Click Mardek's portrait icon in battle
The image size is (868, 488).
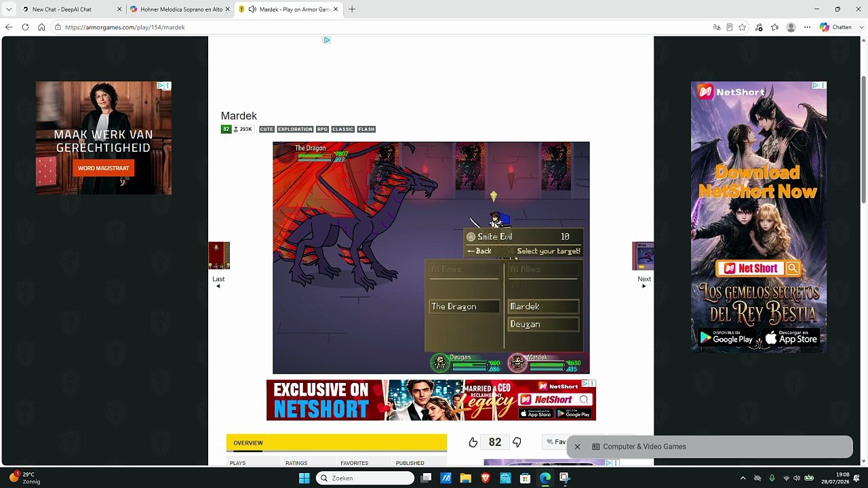[x=518, y=363]
